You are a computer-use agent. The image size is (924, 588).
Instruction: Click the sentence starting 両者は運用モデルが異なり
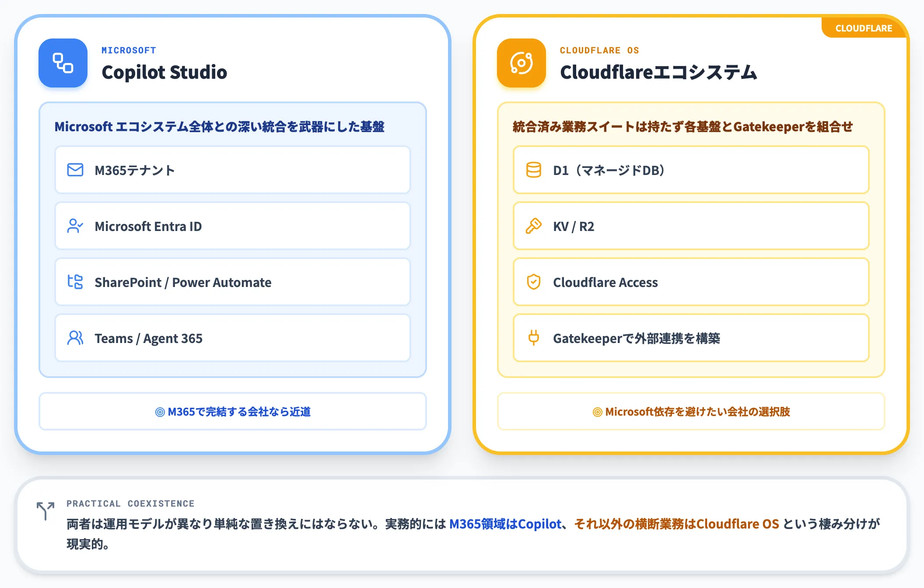[472, 534]
